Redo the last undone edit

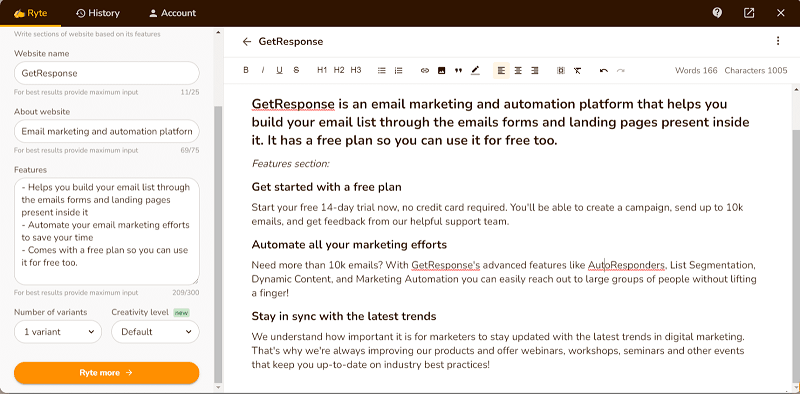pyautogui.click(x=620, y=70)
